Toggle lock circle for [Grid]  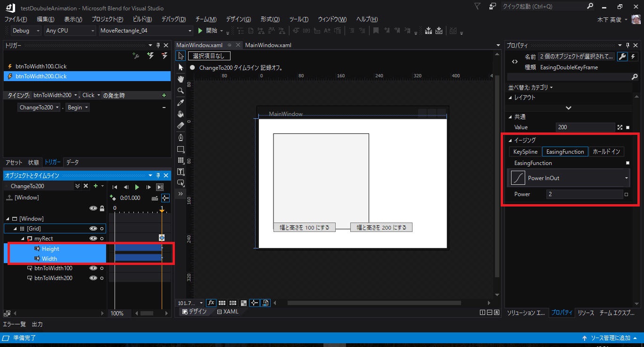coord(102,229)
